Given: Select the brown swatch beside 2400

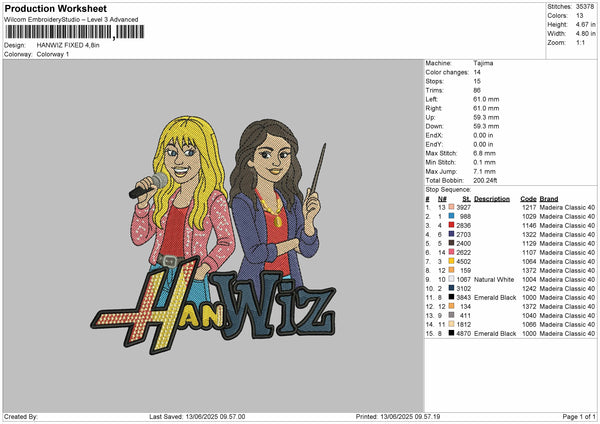Looking at the screenshot, I should pyautogui.click(x=451, y=243).
